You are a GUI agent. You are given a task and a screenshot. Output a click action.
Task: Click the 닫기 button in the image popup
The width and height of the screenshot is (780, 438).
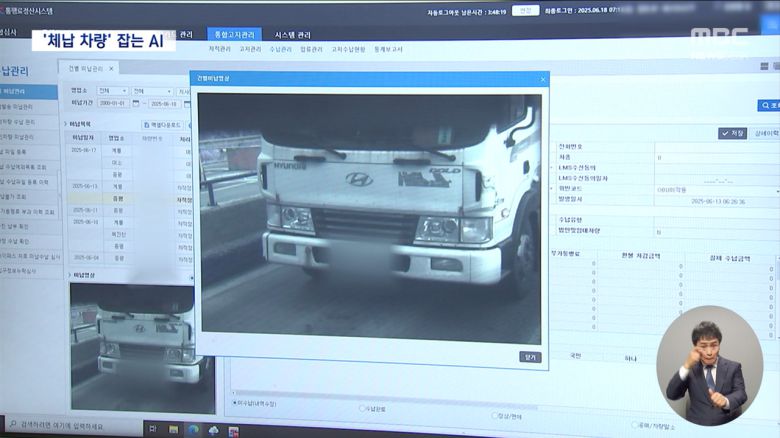(x=530, y=357)
